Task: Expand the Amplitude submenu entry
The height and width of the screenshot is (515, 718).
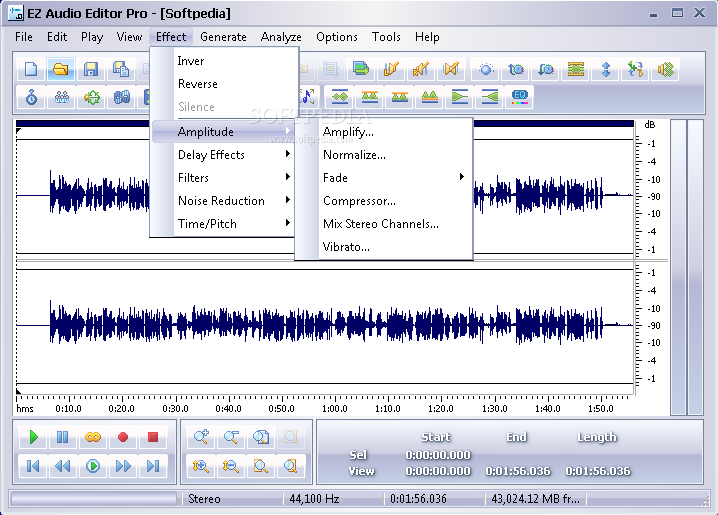Action: click(x=223, y=132)
